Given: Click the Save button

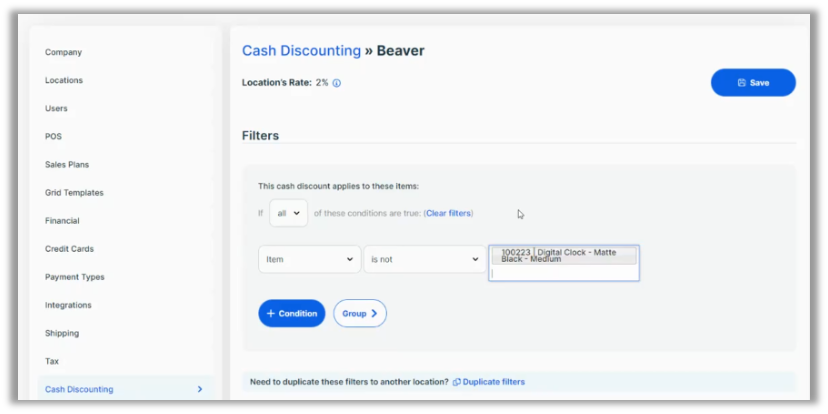Looking at the screenshot, I should pyautogui.click(x=753, y=83).
